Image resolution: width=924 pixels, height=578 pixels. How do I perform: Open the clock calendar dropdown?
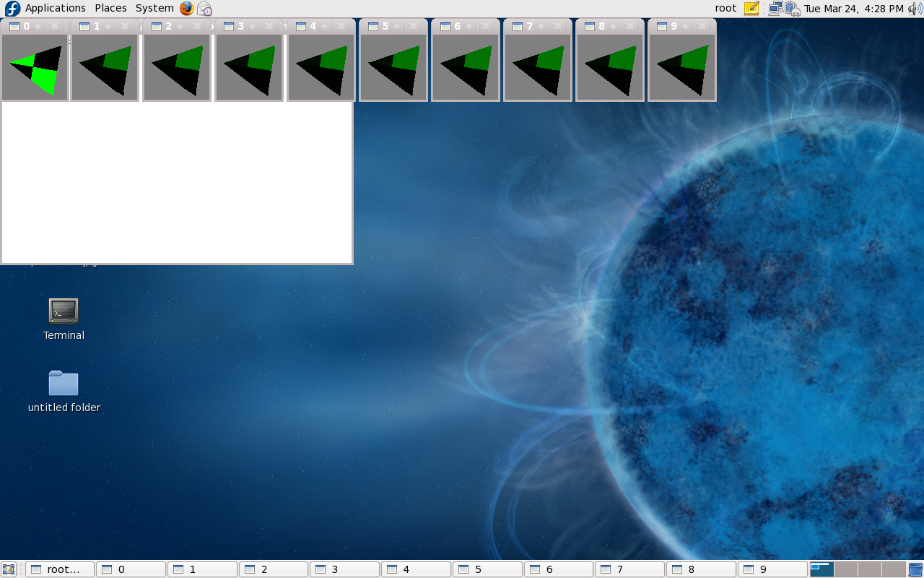tap(853, 8)
